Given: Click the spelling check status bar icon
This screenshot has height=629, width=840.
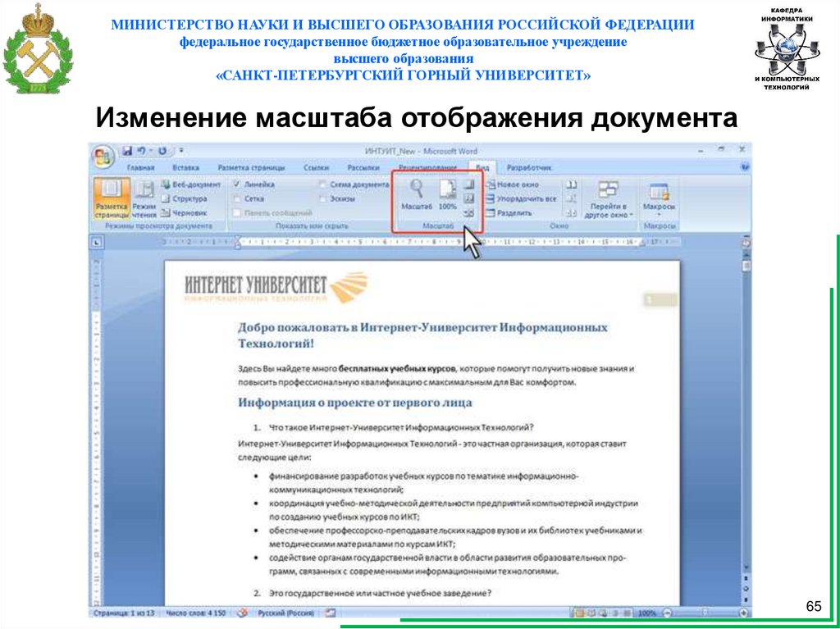Looking at the screenshot, I should pos(243,613).
